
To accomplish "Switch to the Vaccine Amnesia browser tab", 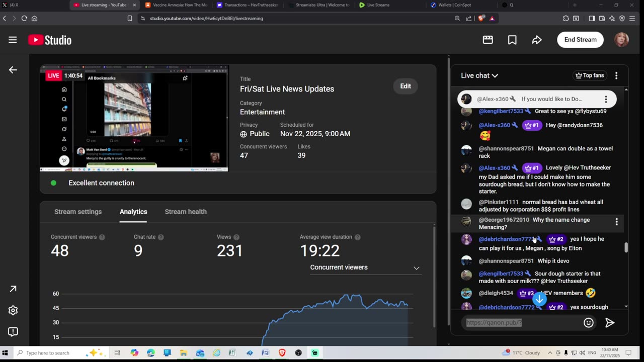I will pyautogui.click(x=177, y=5).
